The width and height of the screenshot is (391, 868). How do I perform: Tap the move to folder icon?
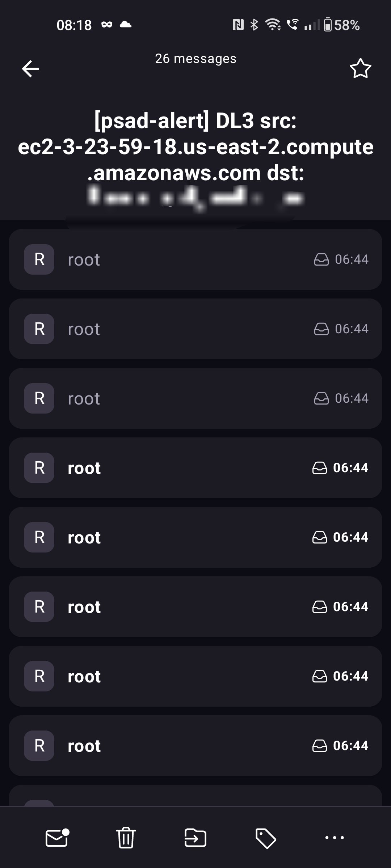(x=195, y=837)
